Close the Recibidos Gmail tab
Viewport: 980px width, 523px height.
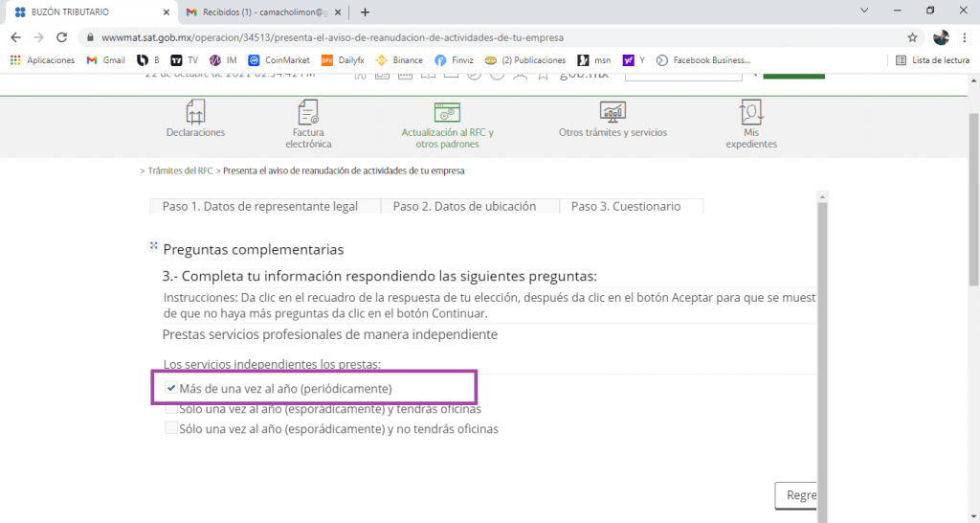pos(338,11)
